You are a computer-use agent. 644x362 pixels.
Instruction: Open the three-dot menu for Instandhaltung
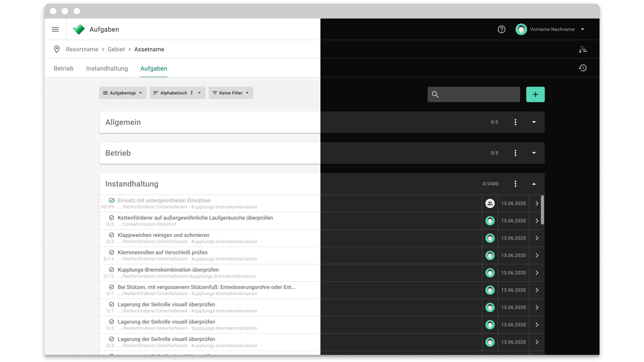tap(515, 184)
